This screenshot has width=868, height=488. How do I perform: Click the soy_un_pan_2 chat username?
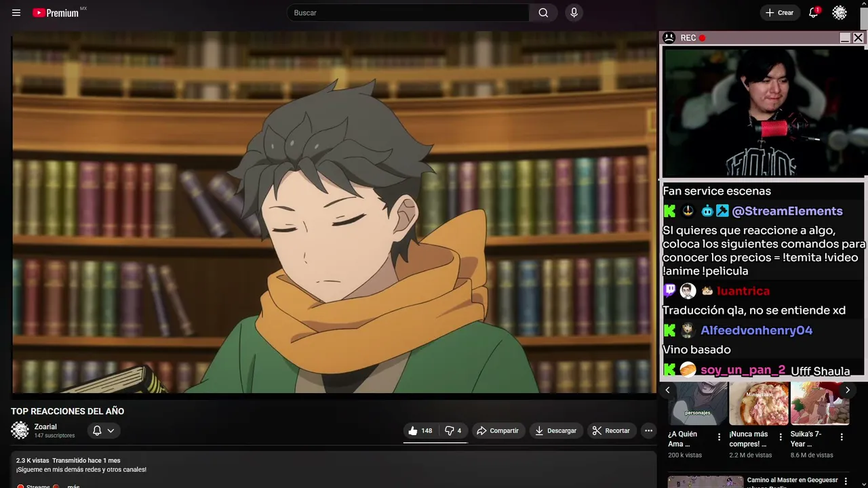pyautogui.click(x=743, y=370)
